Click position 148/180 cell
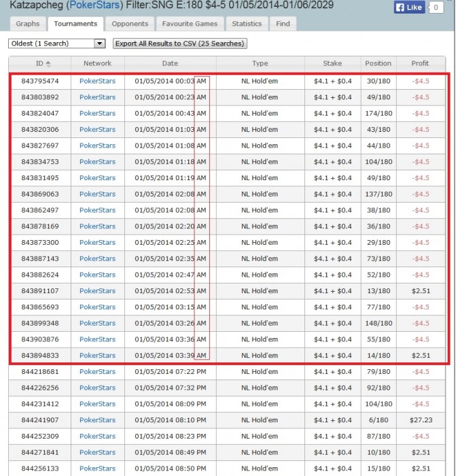This screenshot has height=476, width=458. point(378,323)
